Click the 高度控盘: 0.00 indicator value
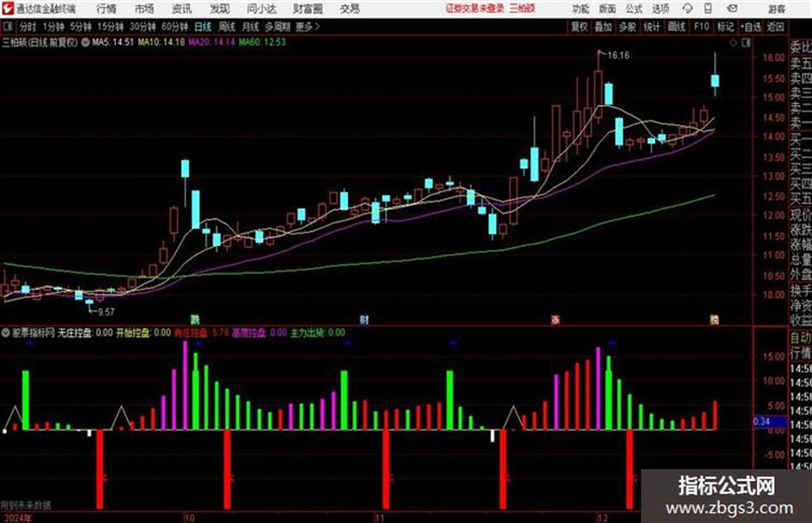The image size is (812, 523). [x=259, y=332]
